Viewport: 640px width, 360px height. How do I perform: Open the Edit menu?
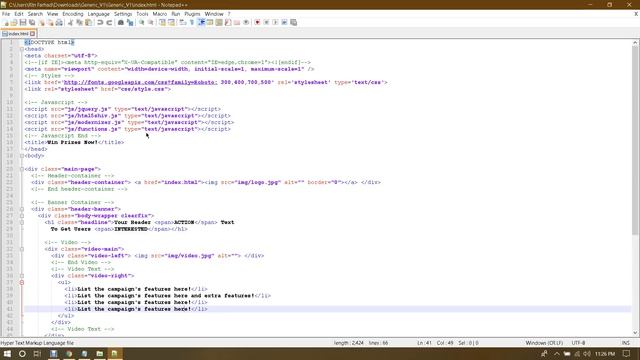19,14
